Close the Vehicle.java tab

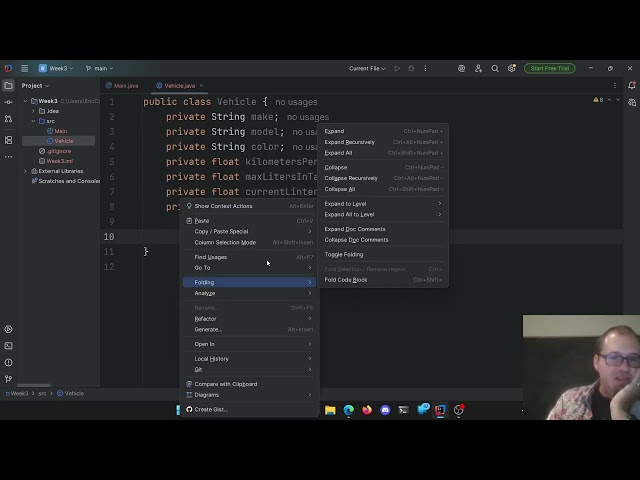coord(201,86)
